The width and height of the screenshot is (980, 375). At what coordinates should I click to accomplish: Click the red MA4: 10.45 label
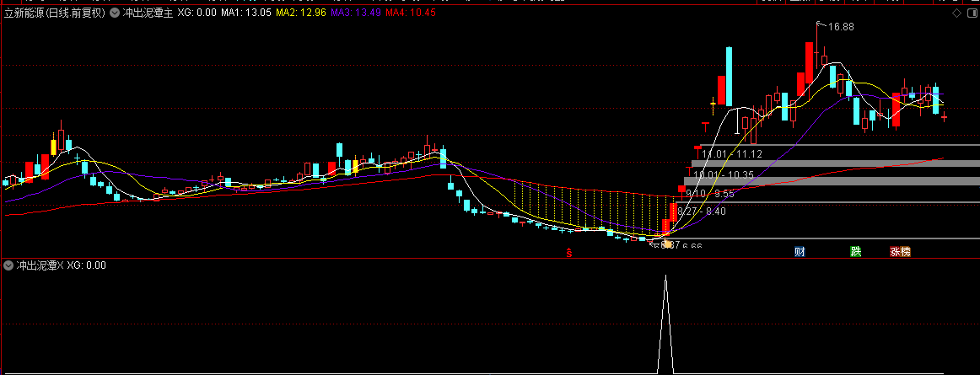pyautogui.click(x=411, y=13)
